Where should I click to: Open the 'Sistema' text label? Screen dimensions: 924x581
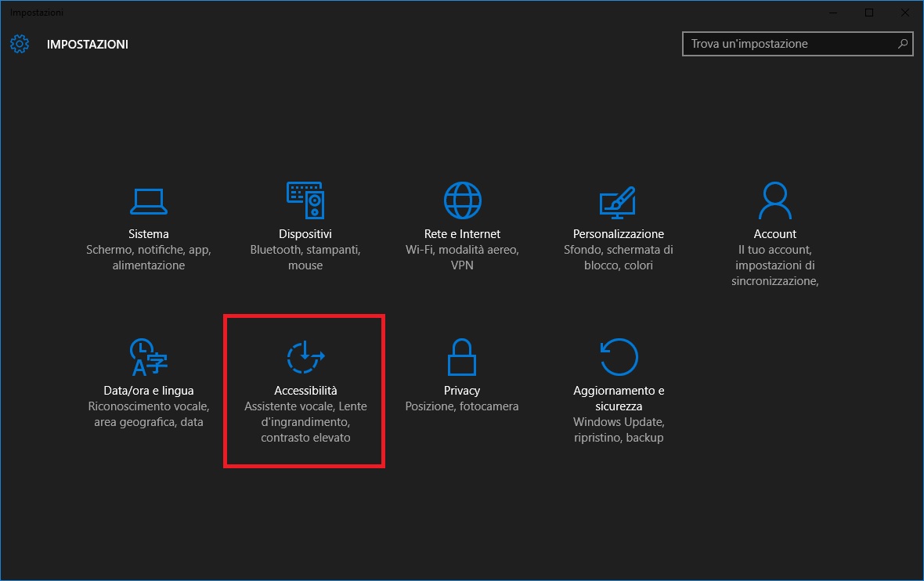[148, 234]
